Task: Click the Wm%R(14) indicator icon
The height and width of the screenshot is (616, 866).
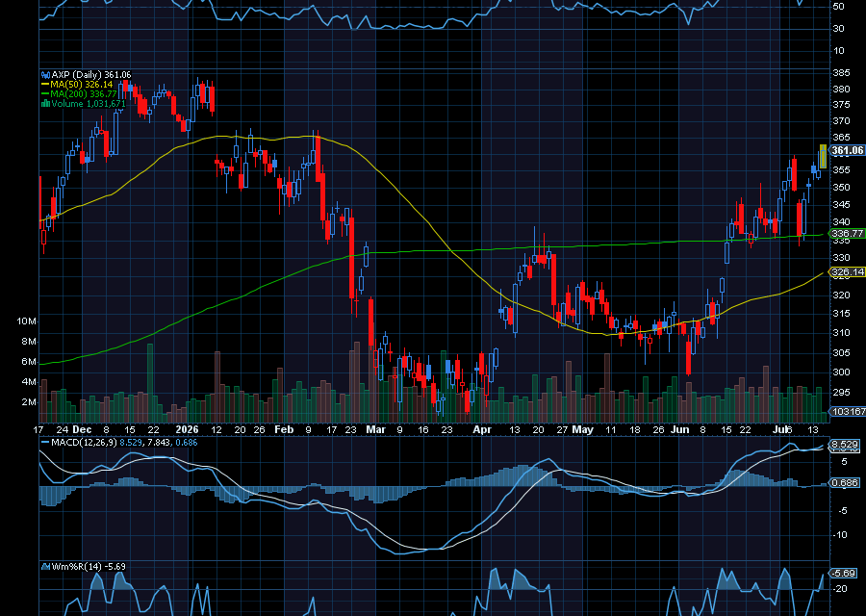Action: pyautogui.click(x=46, y=566)
